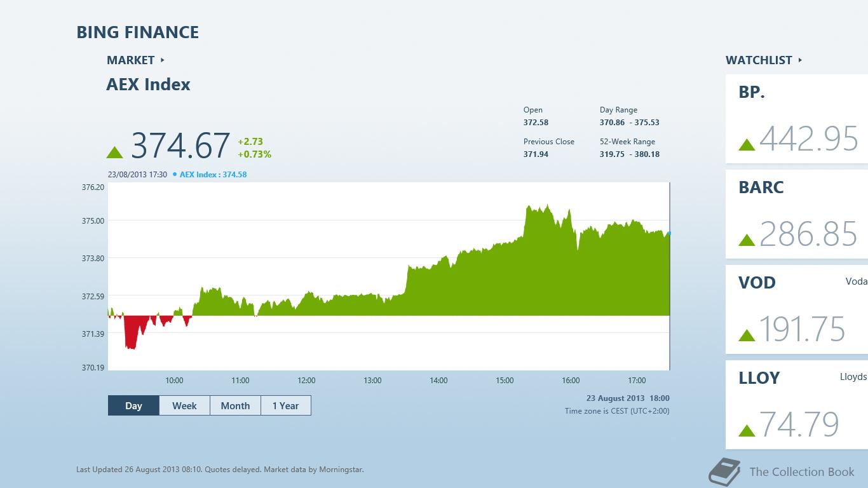This screenshot has width=868, height=488.
Task: Click the 23/08/2013 17:30 timestamp label
Action: tap(137, 174)
